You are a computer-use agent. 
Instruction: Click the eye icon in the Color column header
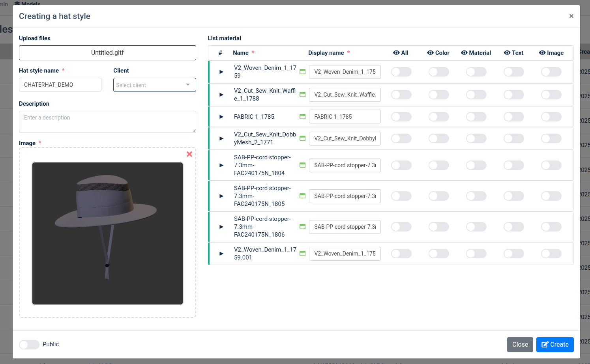point(430,53)
